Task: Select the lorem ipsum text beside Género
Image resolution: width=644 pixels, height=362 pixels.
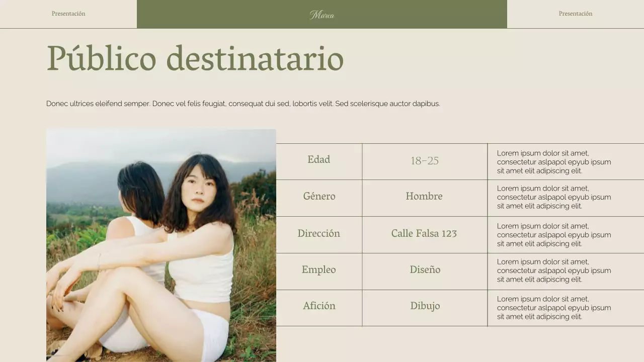Action: pos(554,197)
